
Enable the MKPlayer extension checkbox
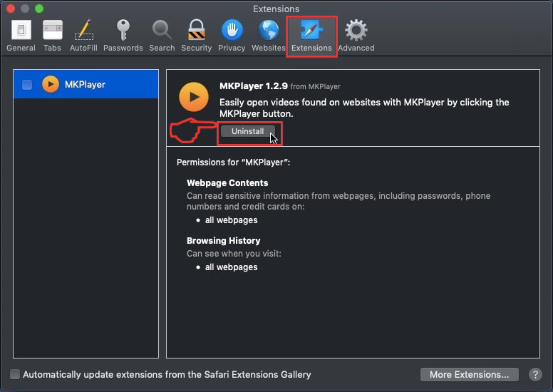click(x=27, y=85)
